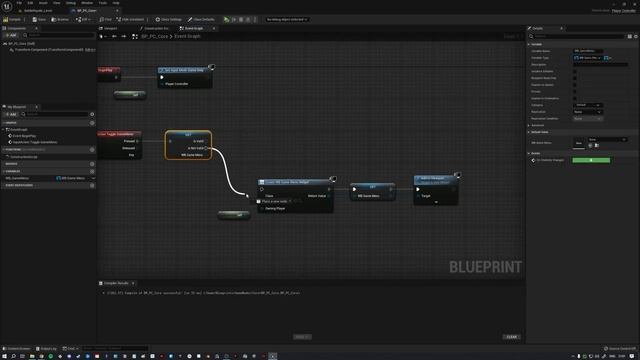Open the Tools menu
640x360 pixels.
pos(102,3)
